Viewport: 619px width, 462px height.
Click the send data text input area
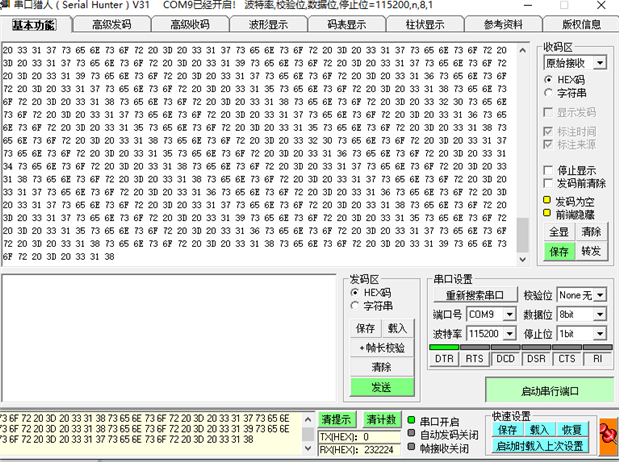[169, 338]
